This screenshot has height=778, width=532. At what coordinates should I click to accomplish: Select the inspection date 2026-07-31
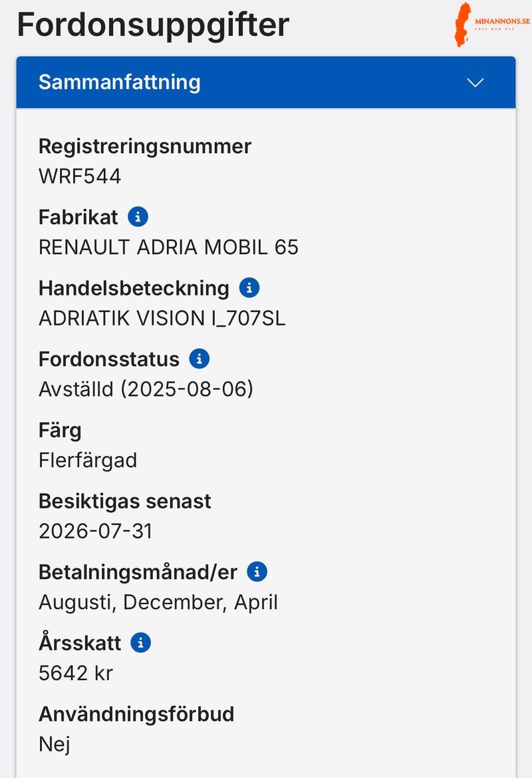click(x=95, y=531)
